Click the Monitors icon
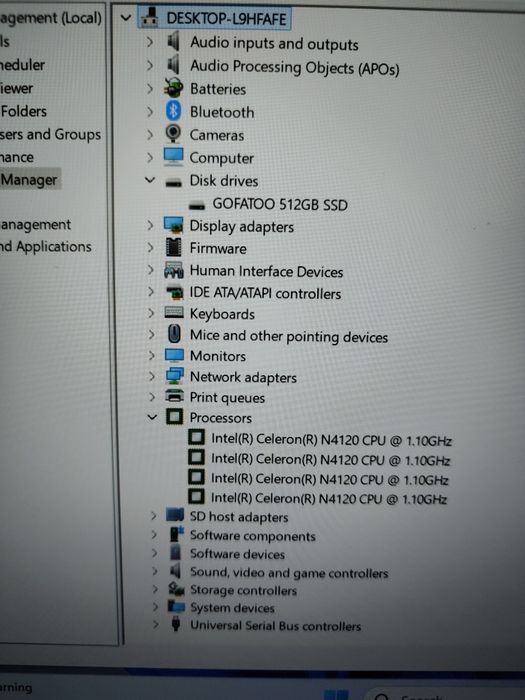The image size is (525, 700). (174, 355)
